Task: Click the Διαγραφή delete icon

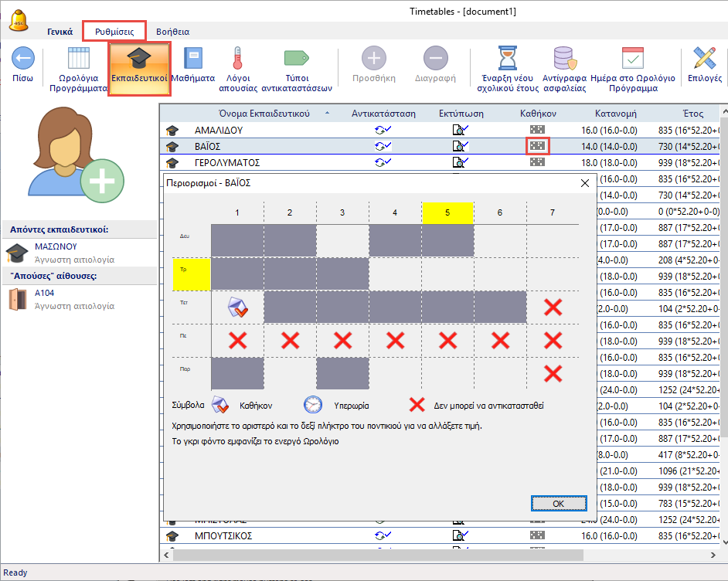Action: pyautogui.click(x=436, y=64)
